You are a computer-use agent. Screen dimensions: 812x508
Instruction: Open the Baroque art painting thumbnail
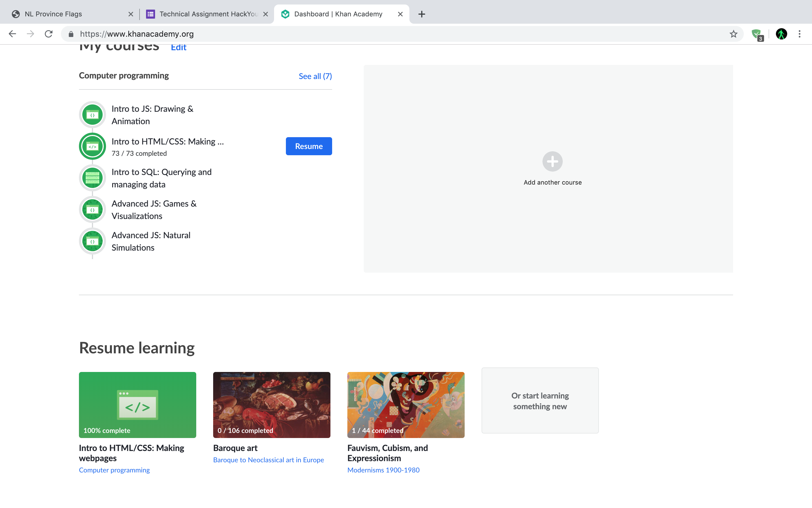click(x=272, y=405)
